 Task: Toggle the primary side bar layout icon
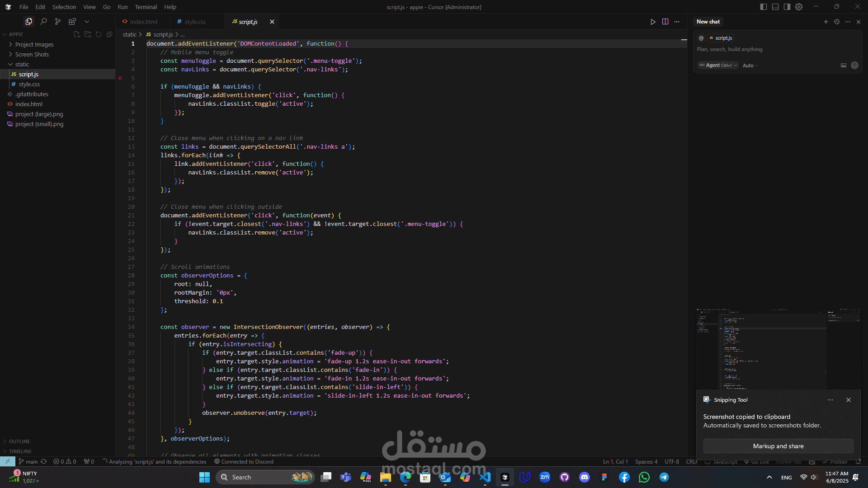coord(764,7)
